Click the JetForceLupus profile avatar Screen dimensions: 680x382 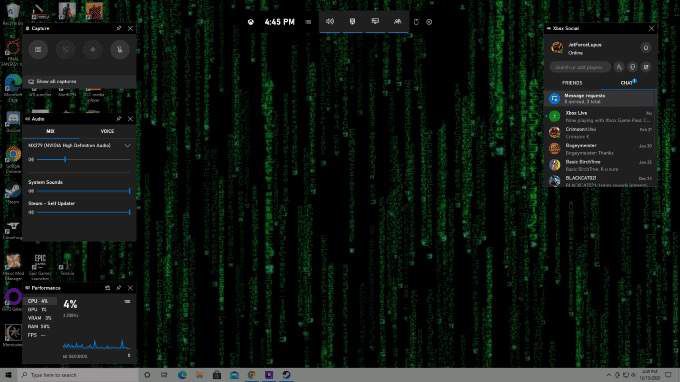pyautogui.click(x=557, y=48)
